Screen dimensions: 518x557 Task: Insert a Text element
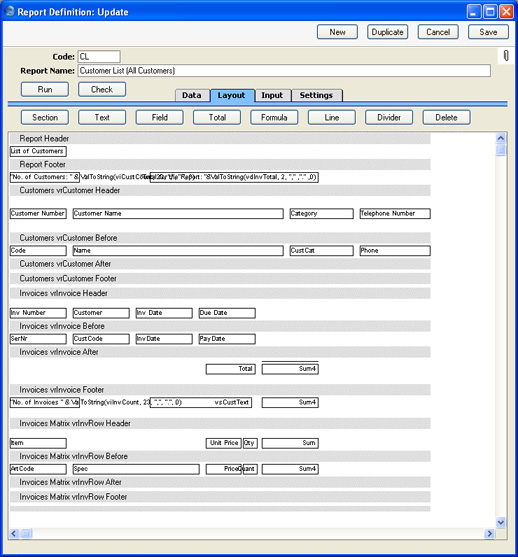[102, 118]
